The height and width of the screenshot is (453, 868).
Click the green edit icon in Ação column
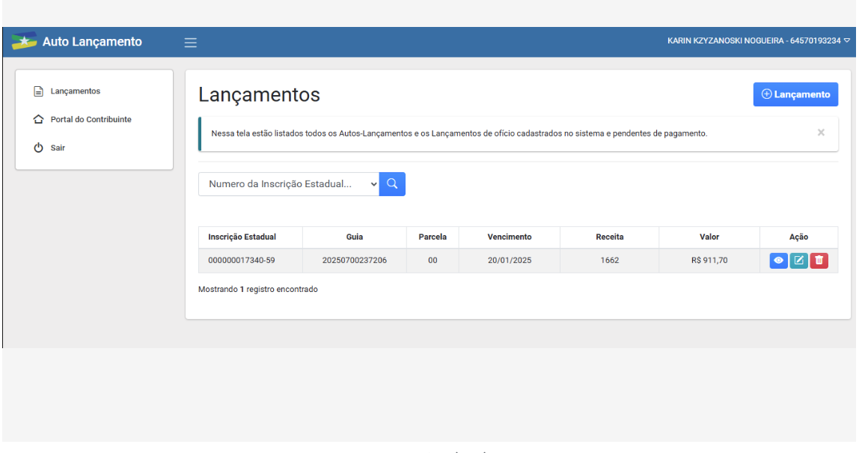[x=798, y=261]
